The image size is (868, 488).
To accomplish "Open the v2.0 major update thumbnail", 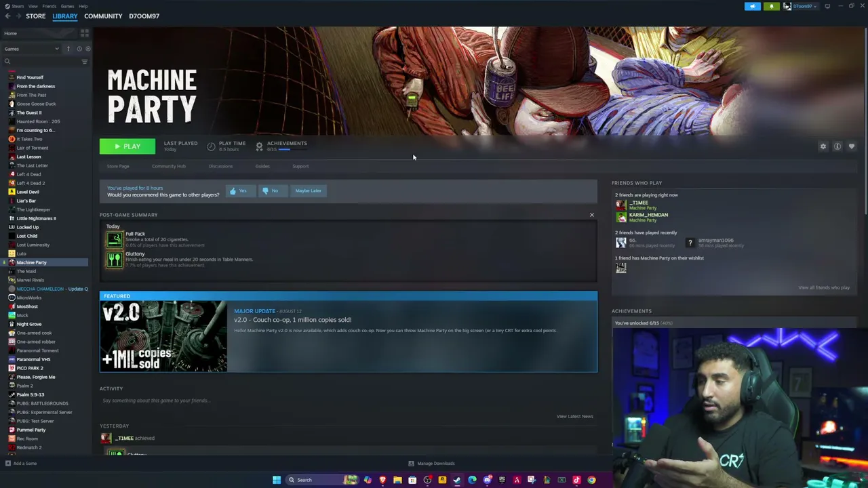I will tap(163, 336).
